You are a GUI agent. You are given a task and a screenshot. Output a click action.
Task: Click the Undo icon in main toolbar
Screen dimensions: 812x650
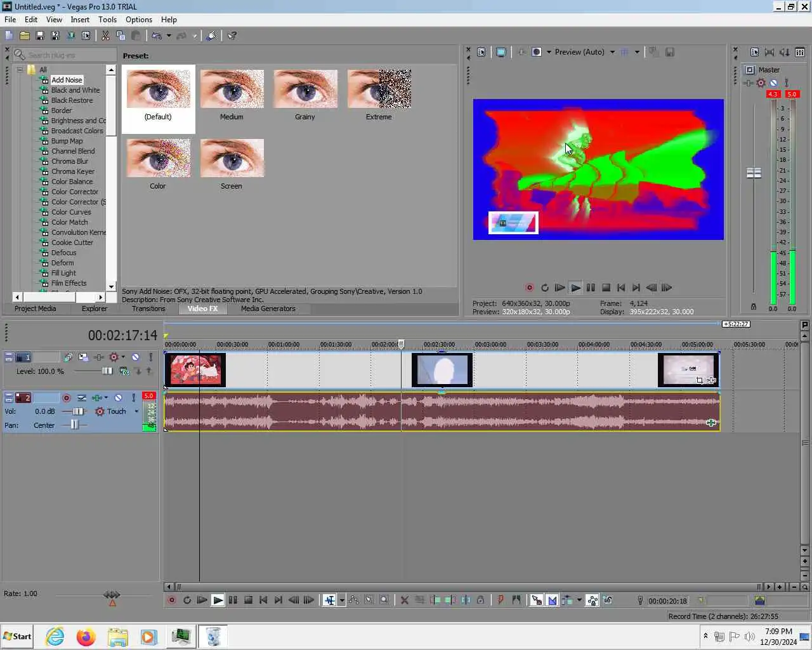pos(157,36)
